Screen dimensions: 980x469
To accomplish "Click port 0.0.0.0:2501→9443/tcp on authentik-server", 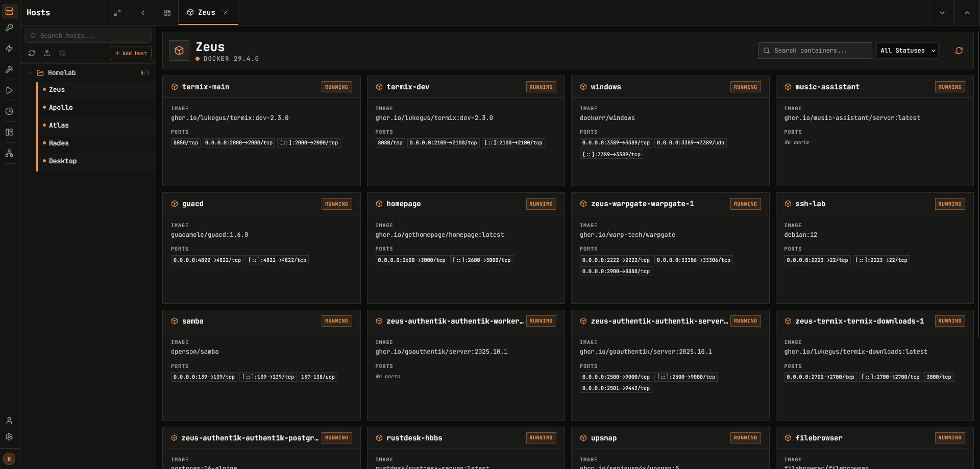I will point(616,388).
